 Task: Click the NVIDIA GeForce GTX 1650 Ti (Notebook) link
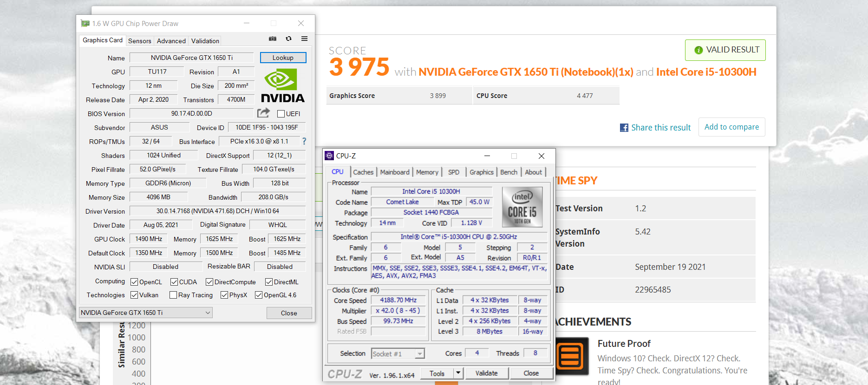(x=526, y=72)
